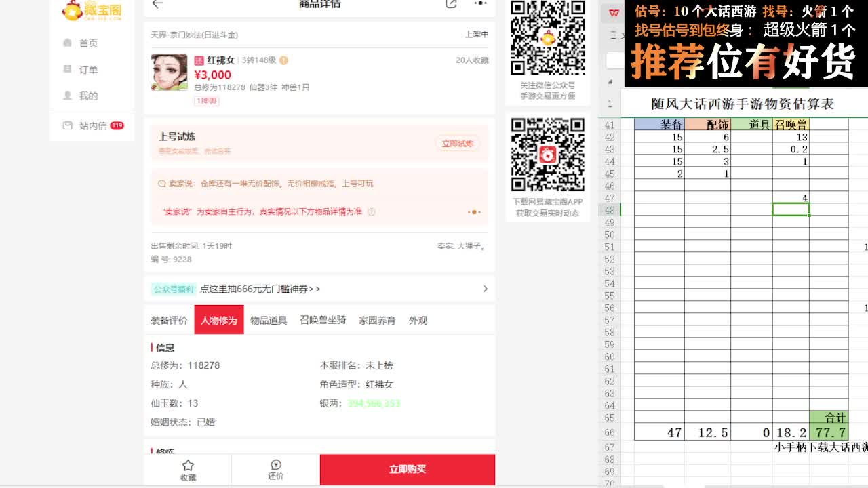Click the dot indicator in 卖家说 panel
Image resolution: width=868 pixels, height=488 pixels.
[x=474, y=212]
